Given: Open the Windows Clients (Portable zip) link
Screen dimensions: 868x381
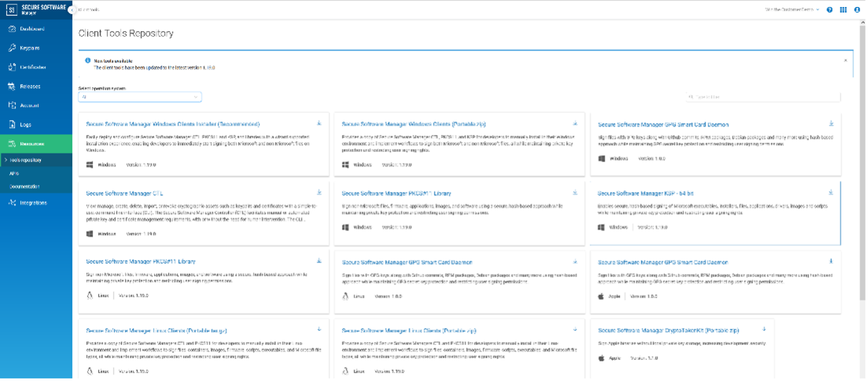Looking at the screenshot, I should coord(414,124).
